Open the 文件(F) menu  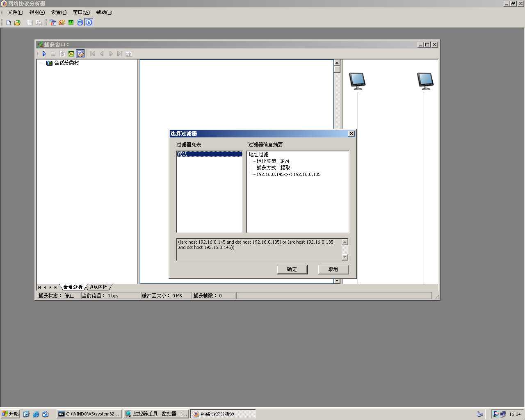point(15,12)
